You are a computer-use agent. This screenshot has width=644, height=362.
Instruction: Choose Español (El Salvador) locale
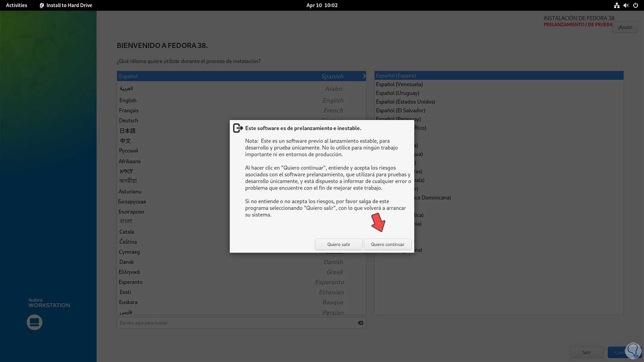click(499, 110)
